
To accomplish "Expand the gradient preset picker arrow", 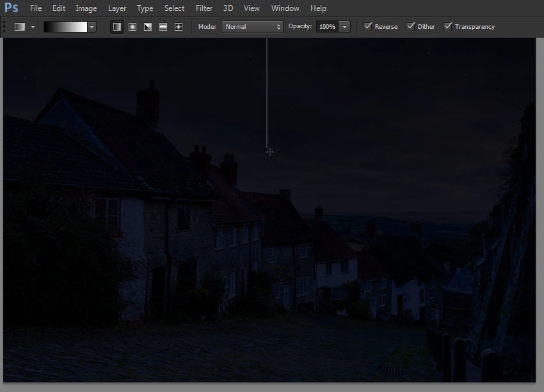I will [x=92, y=27].
